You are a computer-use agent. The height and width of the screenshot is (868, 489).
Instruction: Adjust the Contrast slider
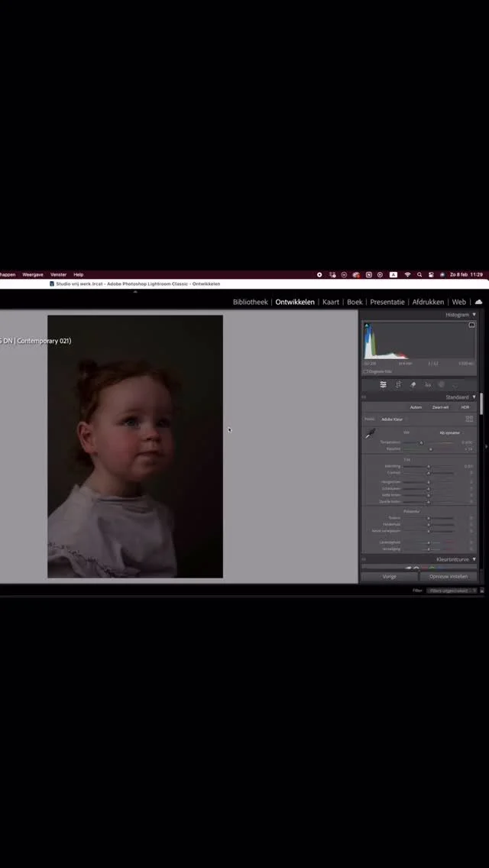pyautogui.click(x=429, y=473)
